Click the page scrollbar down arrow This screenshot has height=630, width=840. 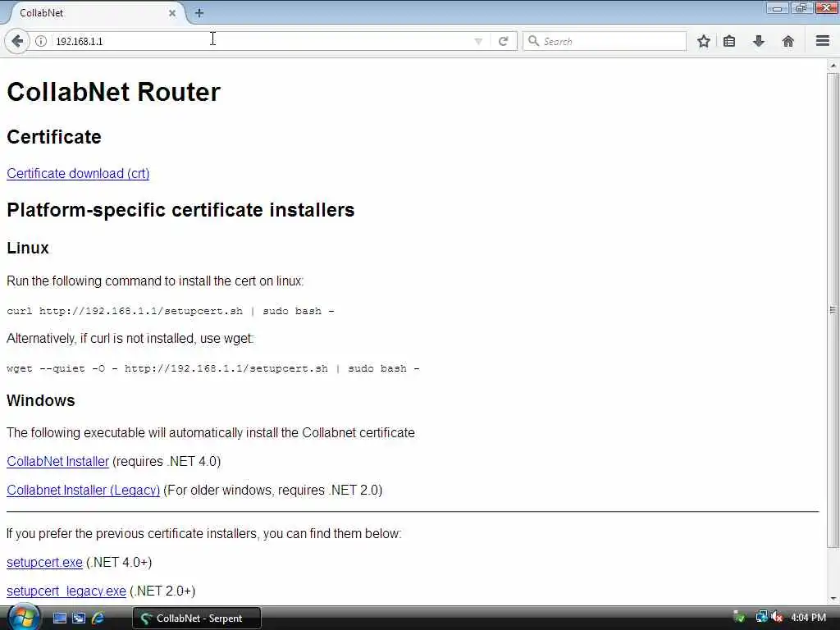pos(833,598)
